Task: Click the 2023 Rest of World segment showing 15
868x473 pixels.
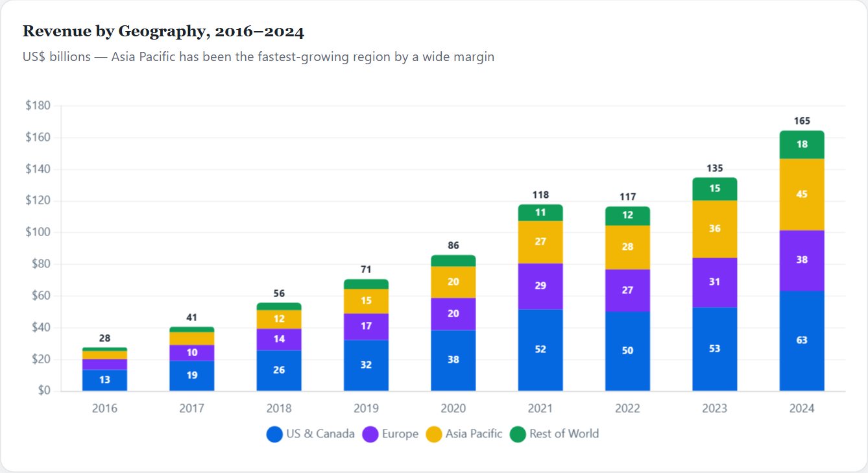Action: (x=715, y=189)
